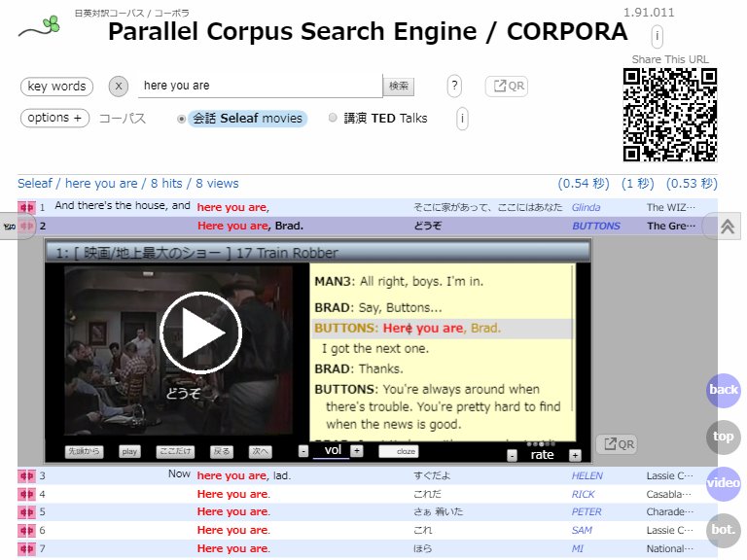Open the QR button beside the search bar

coord(507,87)
